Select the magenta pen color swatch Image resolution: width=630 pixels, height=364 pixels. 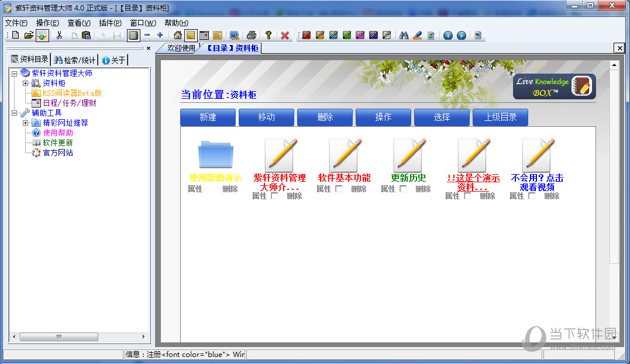pos(360,35)
